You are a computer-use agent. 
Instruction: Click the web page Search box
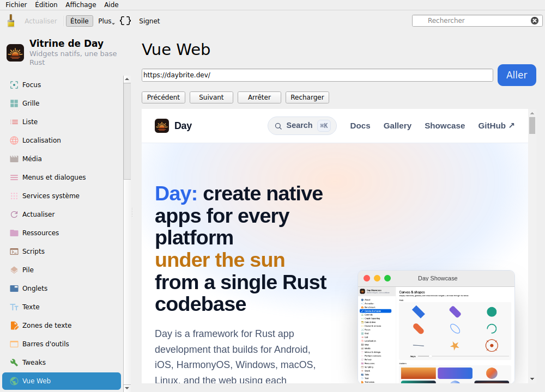click(302, 126)
